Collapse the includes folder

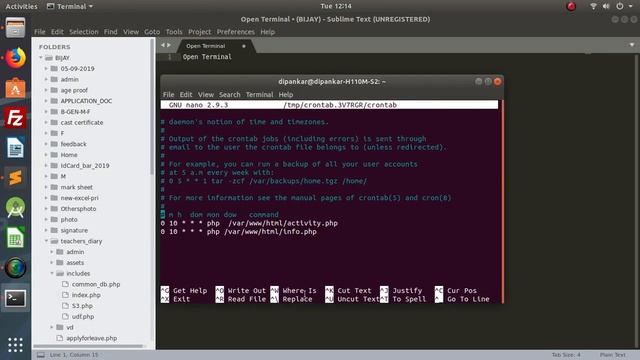coord(52,273)
